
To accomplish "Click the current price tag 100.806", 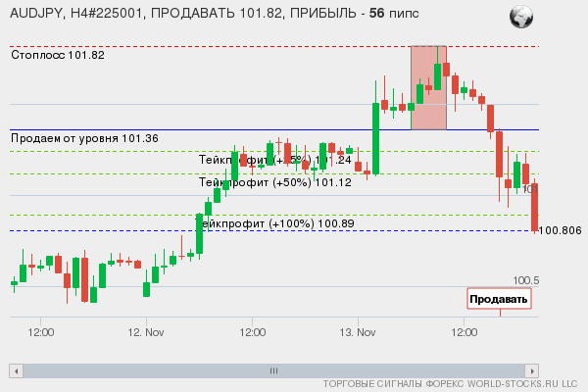I will pyautogui.click(x=561, y=230).
